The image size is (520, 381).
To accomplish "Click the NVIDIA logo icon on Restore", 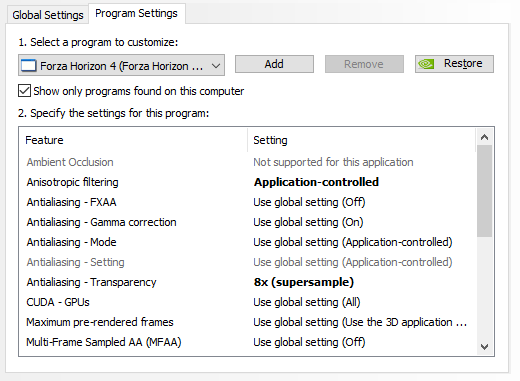I will pyautogui.click(x=426, y=64).
